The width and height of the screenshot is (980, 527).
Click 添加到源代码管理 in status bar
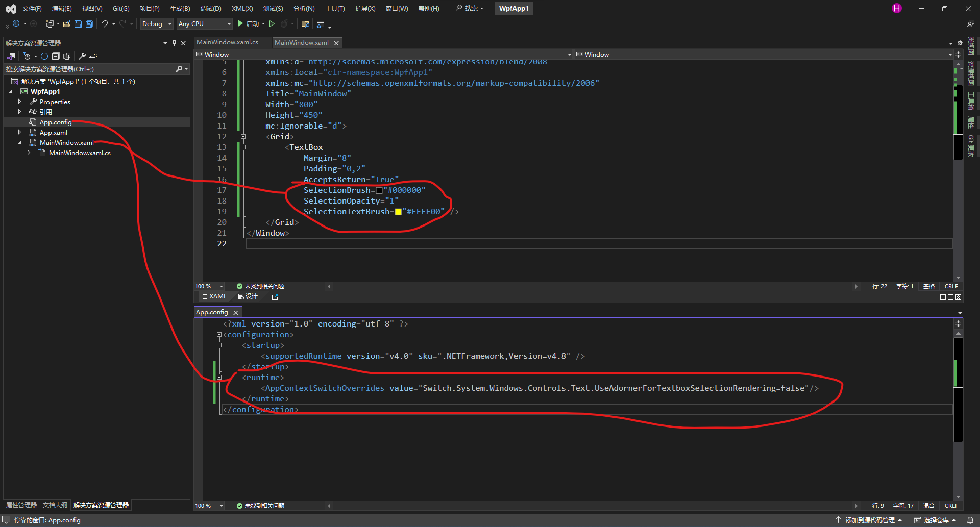869,520
